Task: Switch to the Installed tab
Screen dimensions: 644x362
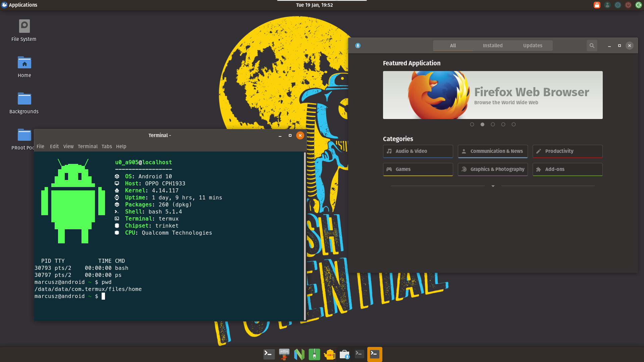Action: point(493,46)
